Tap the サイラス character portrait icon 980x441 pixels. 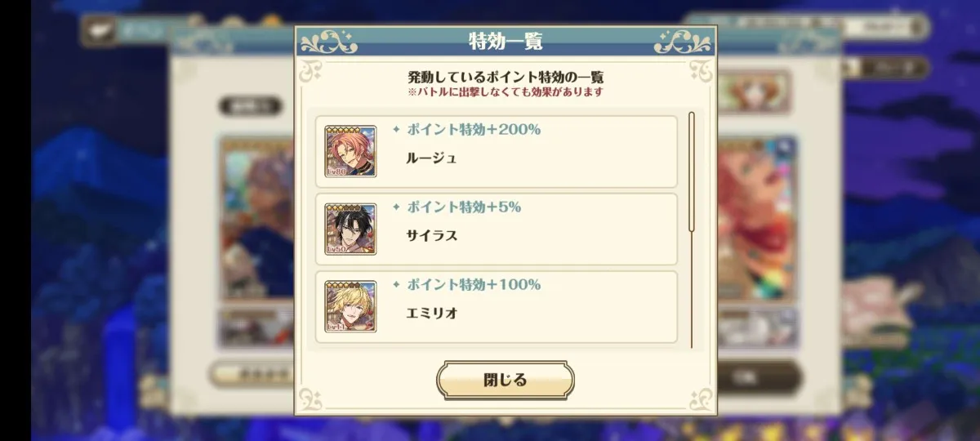[x=350, y=229]
